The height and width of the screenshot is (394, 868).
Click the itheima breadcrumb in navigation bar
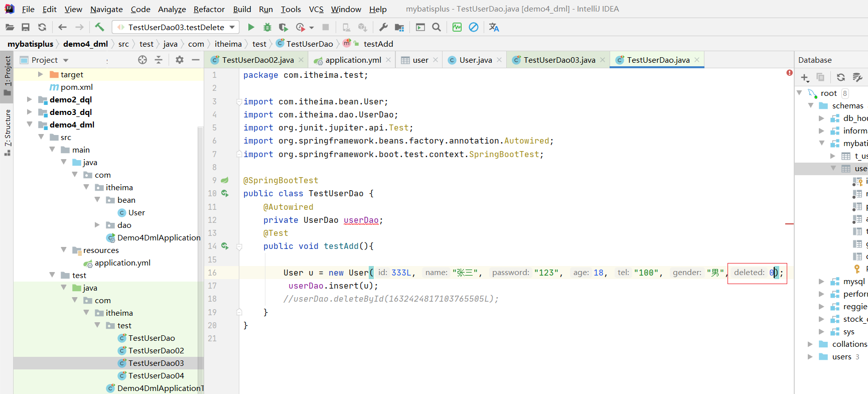click(228, 44)
